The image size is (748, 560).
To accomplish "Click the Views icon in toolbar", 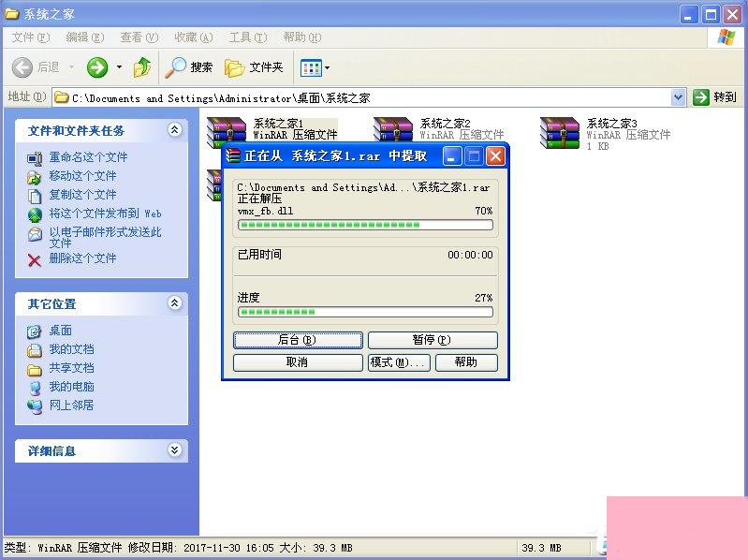I will point(311,67).
